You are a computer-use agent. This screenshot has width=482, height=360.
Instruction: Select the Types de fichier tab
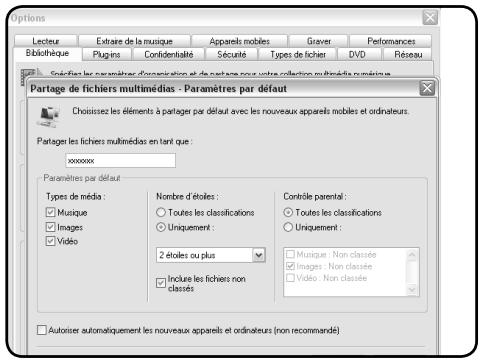pos(298,54)
